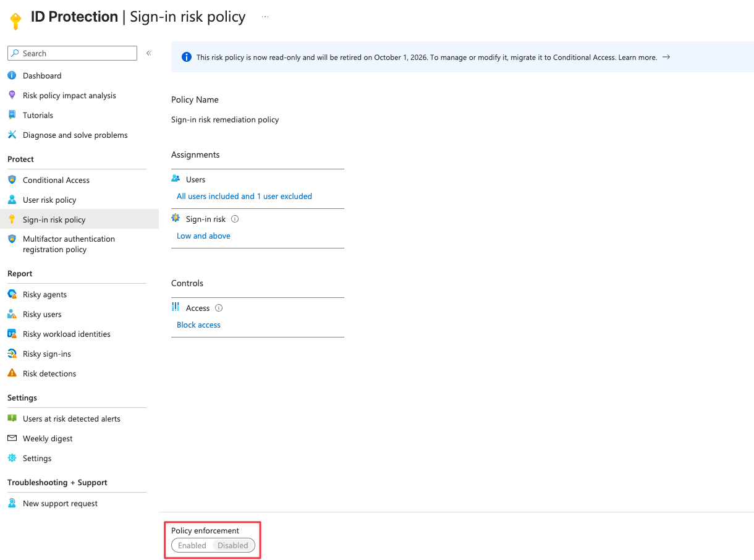Click the Risk detections warning icon

click(x=12, y=373)
